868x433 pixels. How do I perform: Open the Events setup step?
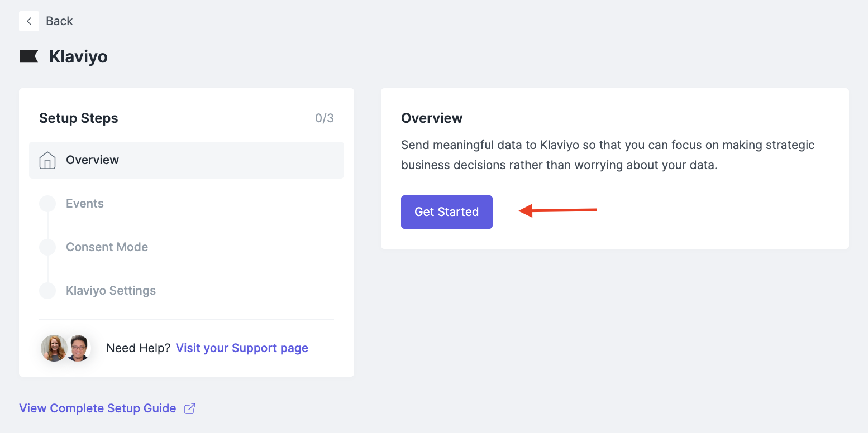point(85,204)
